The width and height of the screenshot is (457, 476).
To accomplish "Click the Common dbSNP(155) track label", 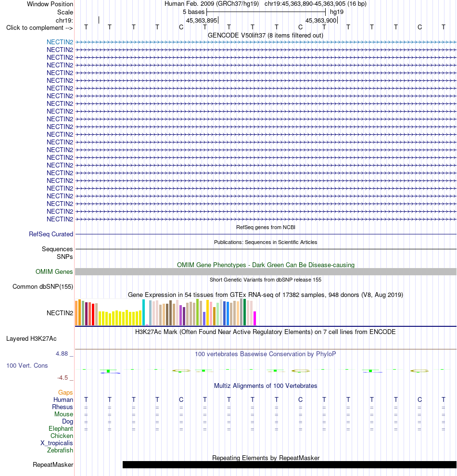I will pyautogui.click(x=43, y=286).
